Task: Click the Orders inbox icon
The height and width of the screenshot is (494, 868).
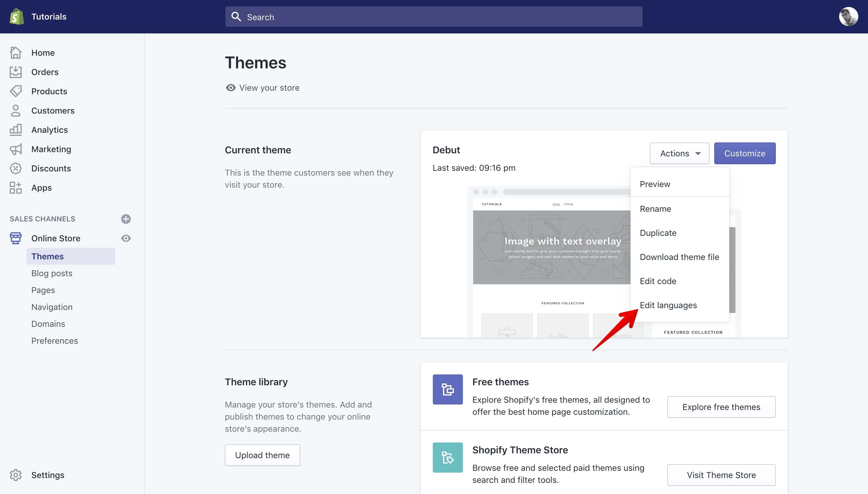Action: coord(16,72)
